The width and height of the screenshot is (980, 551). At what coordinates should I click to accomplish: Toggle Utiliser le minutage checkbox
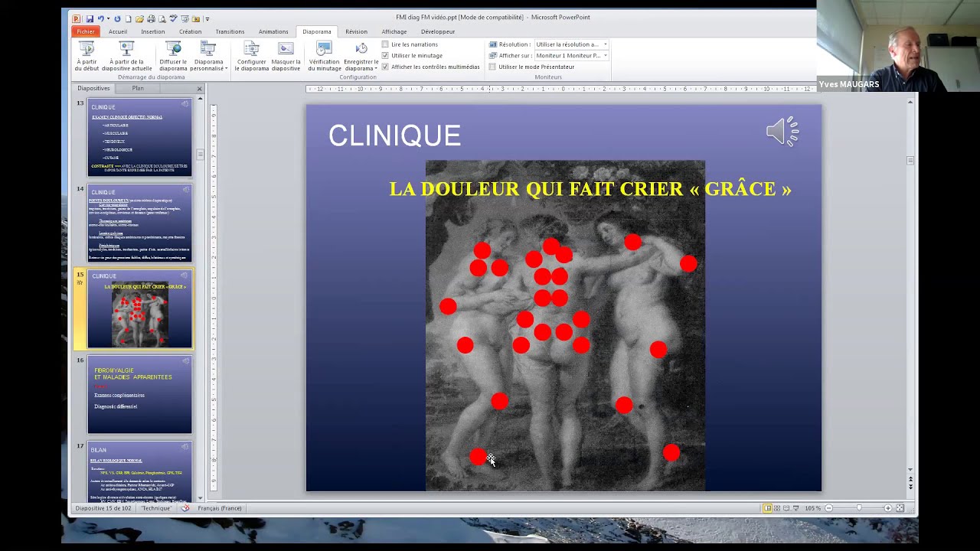pyautogui.click(x=385, y=55)
